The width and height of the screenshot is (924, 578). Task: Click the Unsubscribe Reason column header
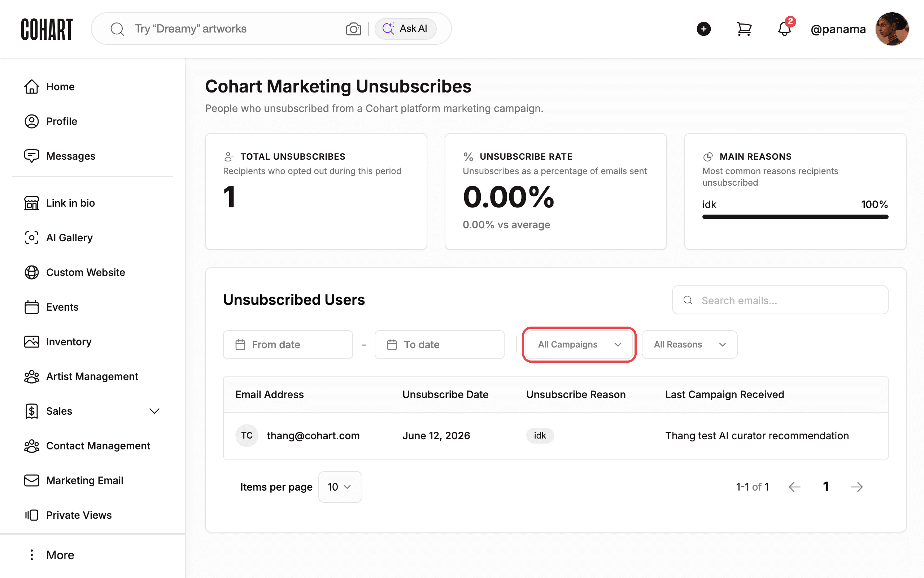pos(576,394)
